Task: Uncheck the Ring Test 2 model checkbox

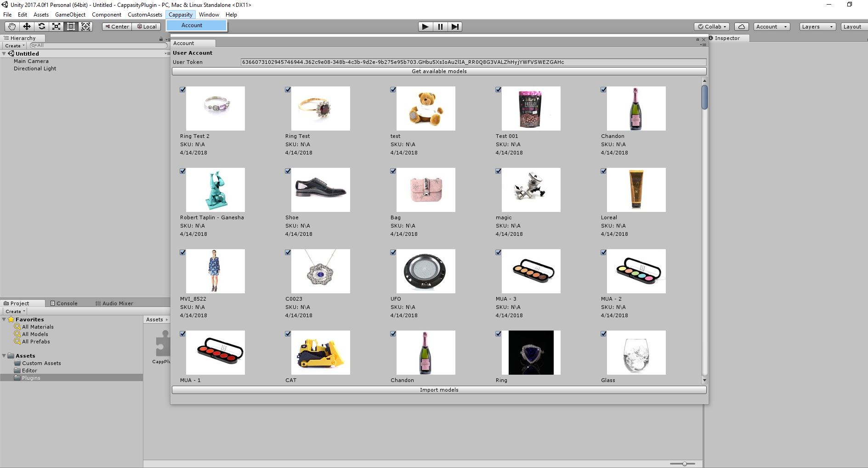Action: (183, 90)
